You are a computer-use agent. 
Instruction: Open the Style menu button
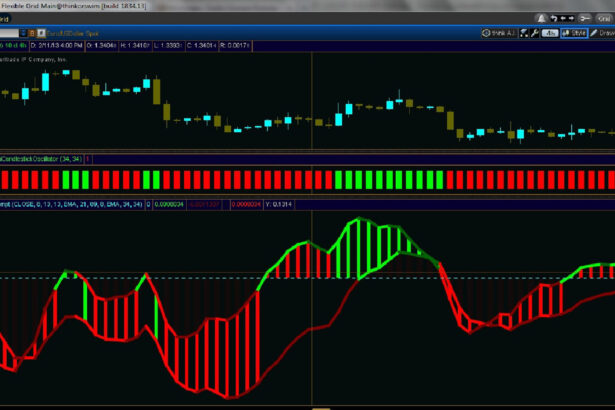tap(574, 33)
